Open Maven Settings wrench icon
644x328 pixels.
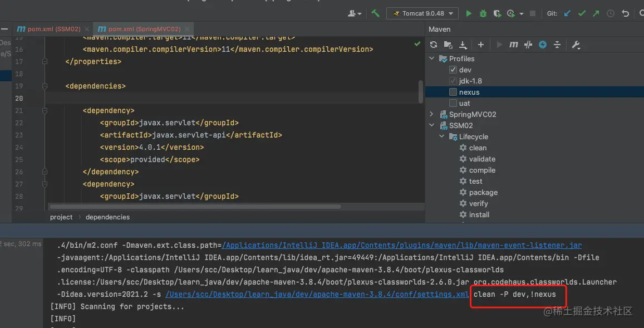tap(576, 45)
